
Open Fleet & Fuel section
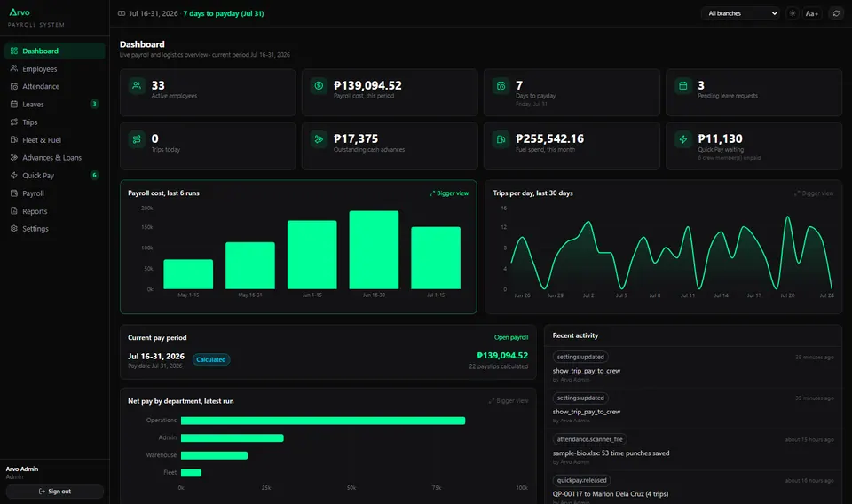[54, 140]
